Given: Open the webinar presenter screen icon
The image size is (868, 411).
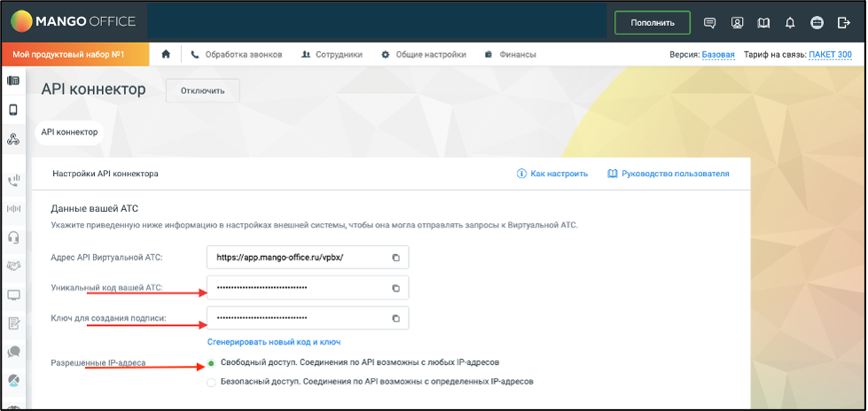Looking at the screenshot, I should point(737,23).
